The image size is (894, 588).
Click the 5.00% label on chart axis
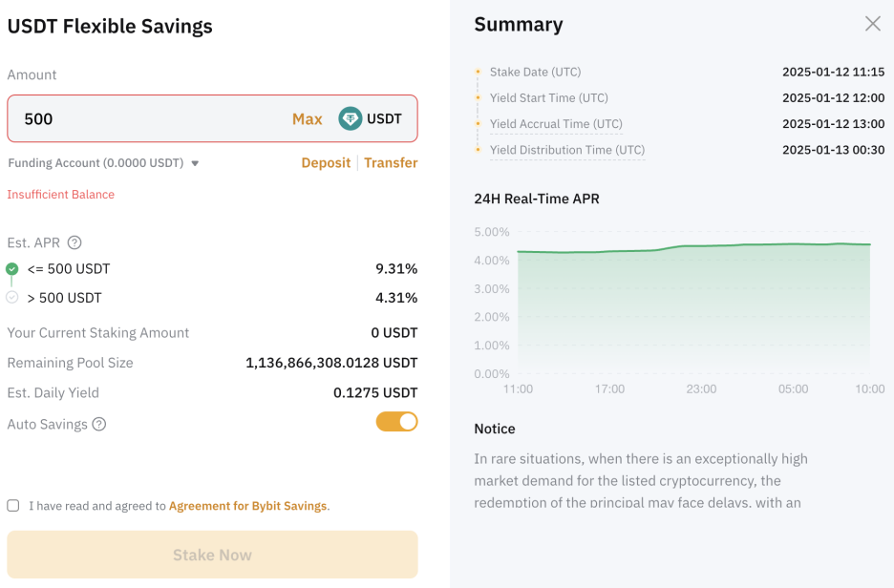(492, 232)
